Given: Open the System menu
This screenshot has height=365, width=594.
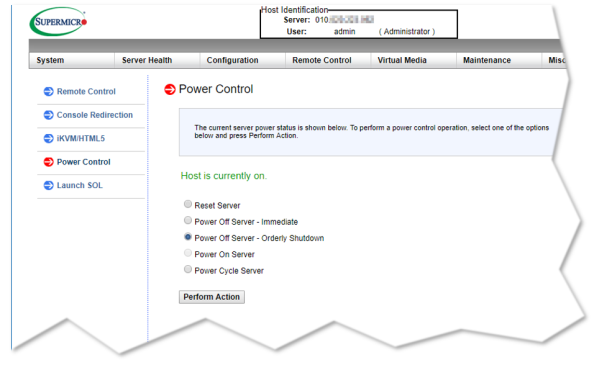Looking at the screenshot, I should pos(72,60).
